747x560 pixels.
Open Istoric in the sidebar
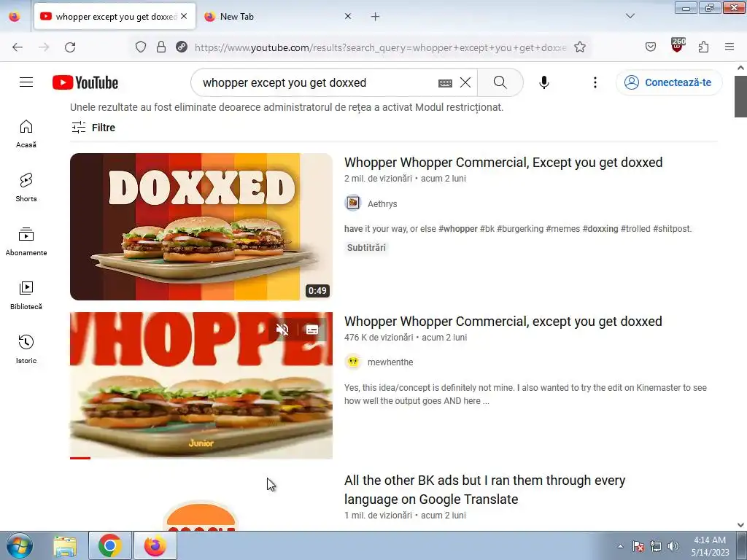pos(26,349)
